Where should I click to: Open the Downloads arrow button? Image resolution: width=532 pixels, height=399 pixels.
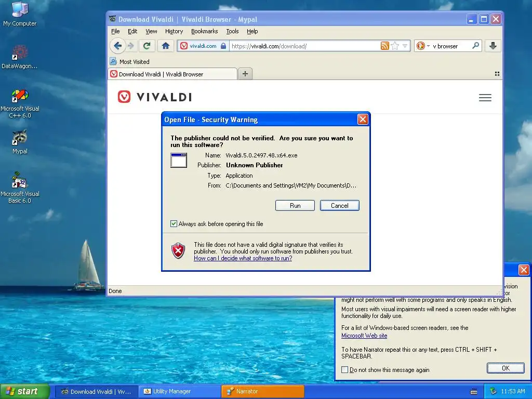[493, 46]
